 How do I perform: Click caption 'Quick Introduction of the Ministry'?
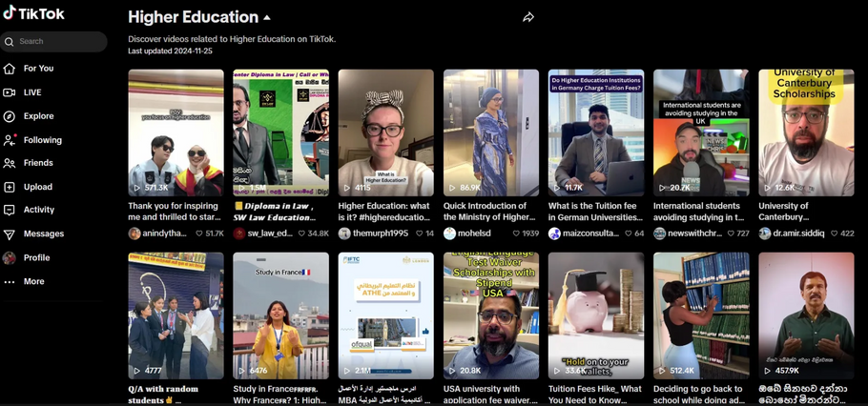click(x=489, y=212)
